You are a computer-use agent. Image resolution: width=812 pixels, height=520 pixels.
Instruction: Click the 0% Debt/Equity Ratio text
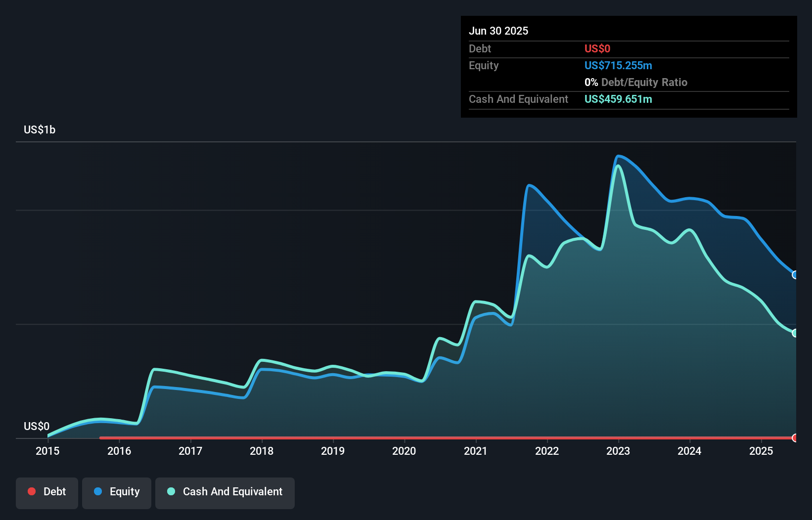click(636, 83)
